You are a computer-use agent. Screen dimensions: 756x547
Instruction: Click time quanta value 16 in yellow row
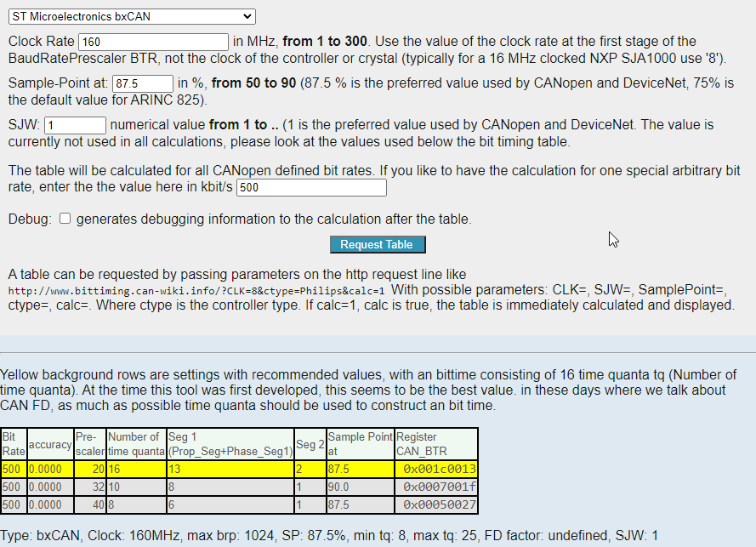click(x=114, y=470)
